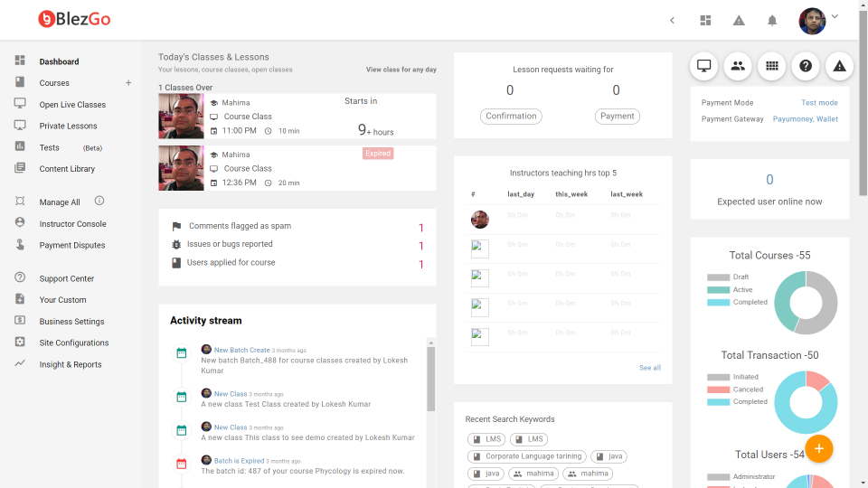Viewport: 868px width, 488px height.
Task: Click the Site Configurations gear icon
Action: [20, 342]
